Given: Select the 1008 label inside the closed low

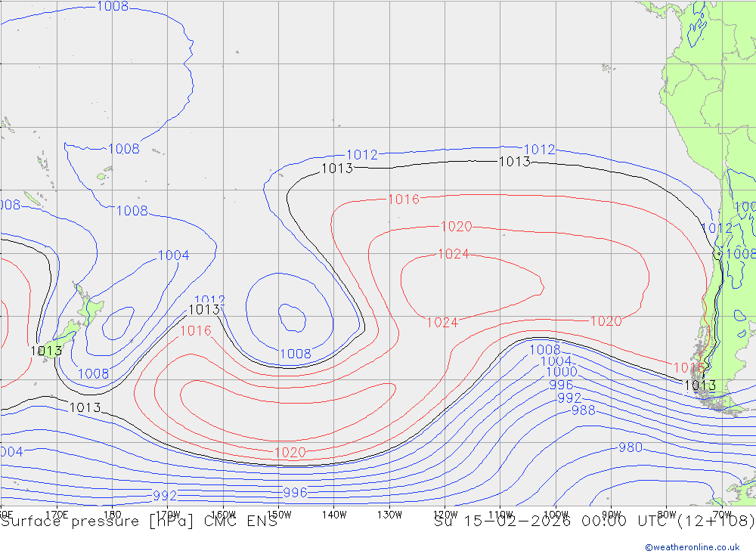Looking at the screenshot, I should click(x=296, y=354).
